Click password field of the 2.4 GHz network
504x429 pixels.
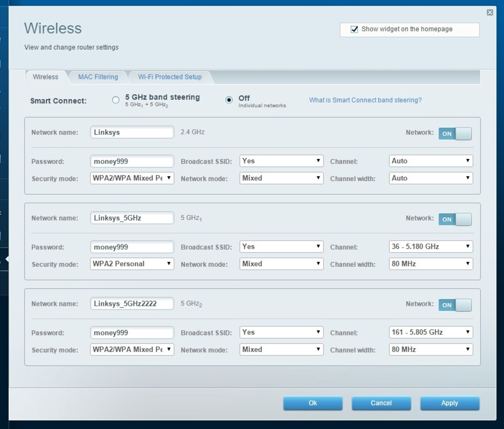coord(132,161)
